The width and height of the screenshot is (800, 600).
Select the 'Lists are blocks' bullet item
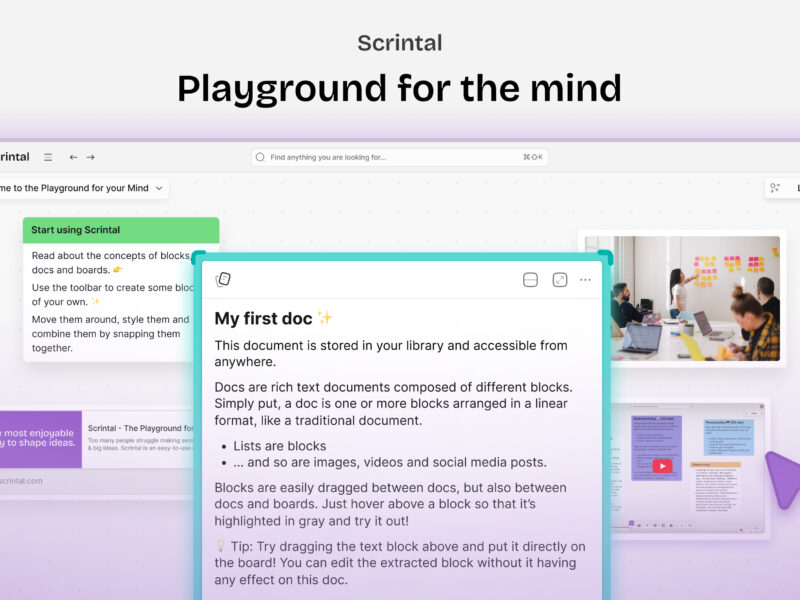(280, 446)
